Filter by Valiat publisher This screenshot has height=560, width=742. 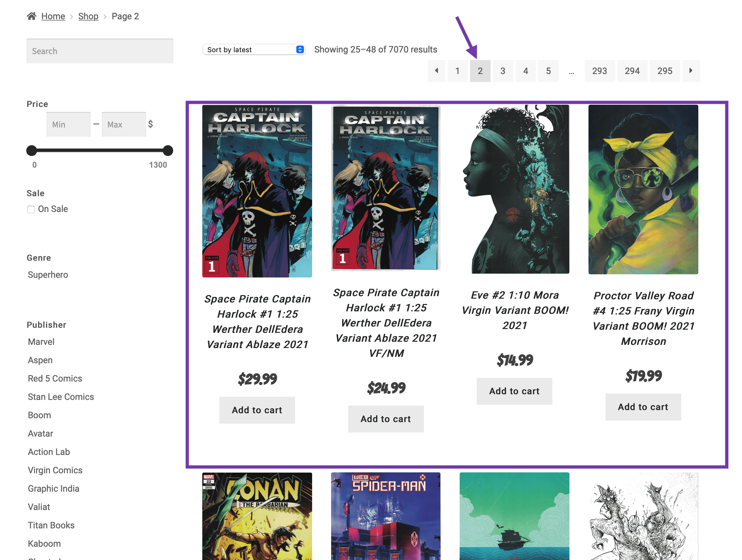[x=39, y=507]
